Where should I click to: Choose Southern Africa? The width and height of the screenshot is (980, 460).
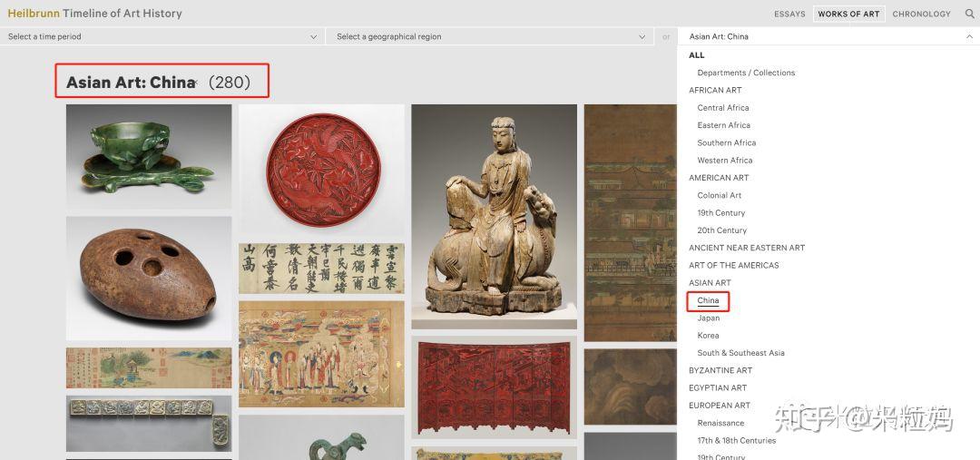coord(726,142)
